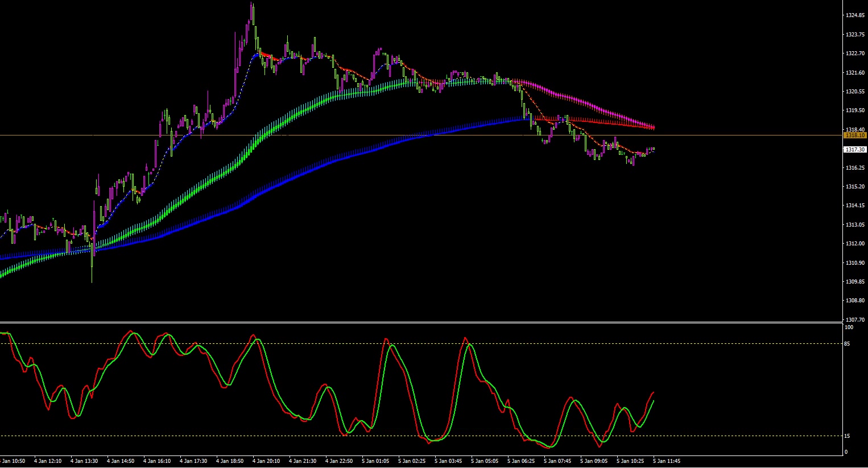Click the 1312.00 price axis label
Image resolution: width=868 pixels, height=468 pixels.
pyautogui.click(x=855, y=244)
